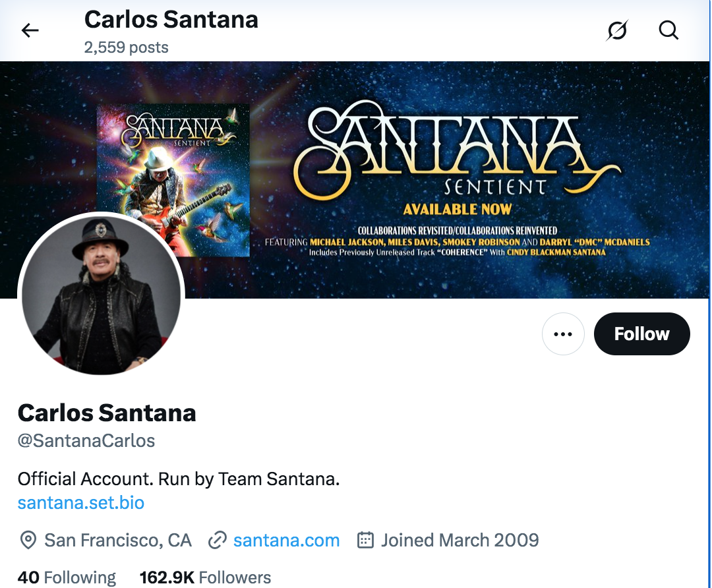
Task: Click the 2,559 posts count in header
Action: coord(126,47)
